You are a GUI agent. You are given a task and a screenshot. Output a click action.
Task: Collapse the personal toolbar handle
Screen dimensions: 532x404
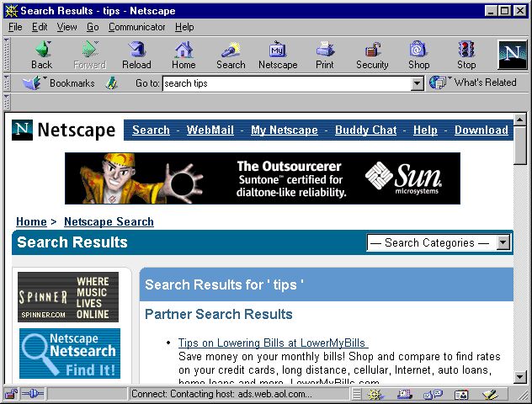tap(7, 102)
